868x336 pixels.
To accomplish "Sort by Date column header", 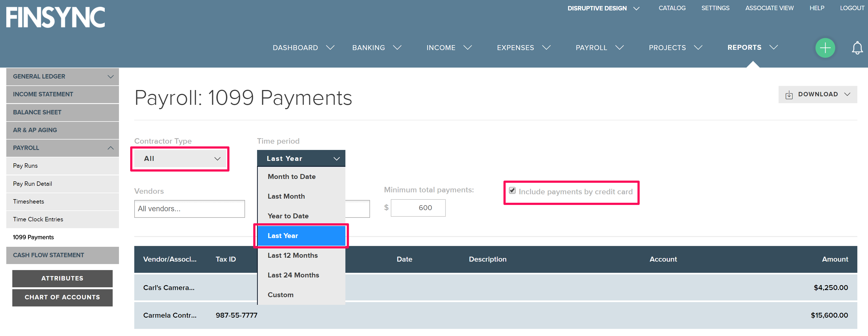I will tap(404, 259).
